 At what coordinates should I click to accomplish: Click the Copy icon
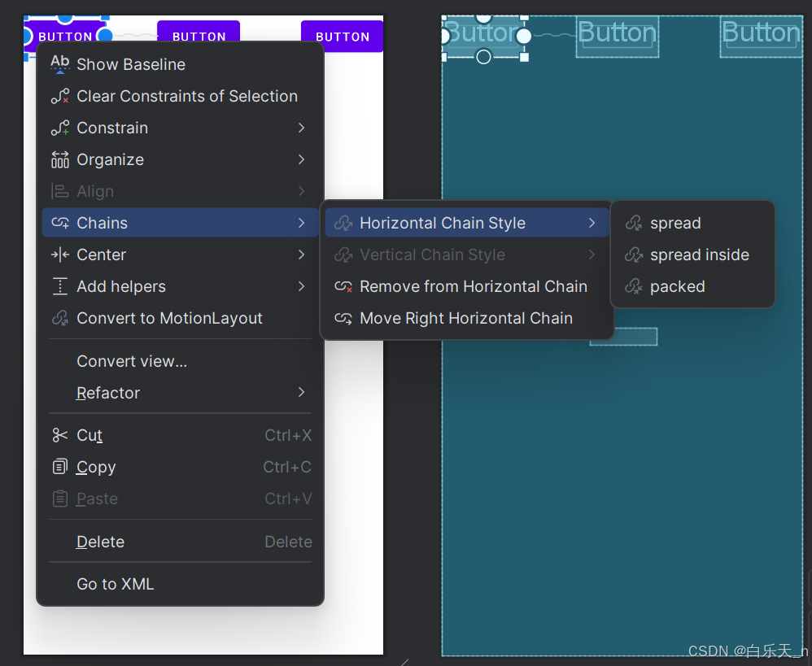[x=60, y=467]
